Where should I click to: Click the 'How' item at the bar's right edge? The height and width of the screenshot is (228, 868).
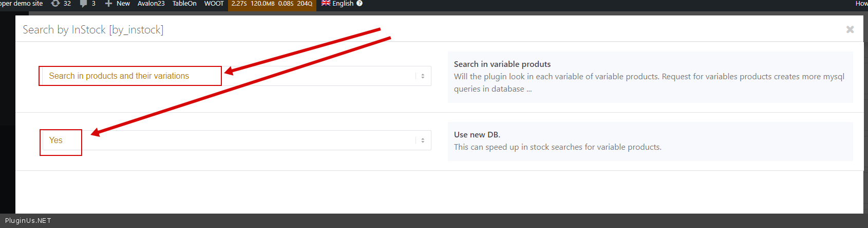861,4
